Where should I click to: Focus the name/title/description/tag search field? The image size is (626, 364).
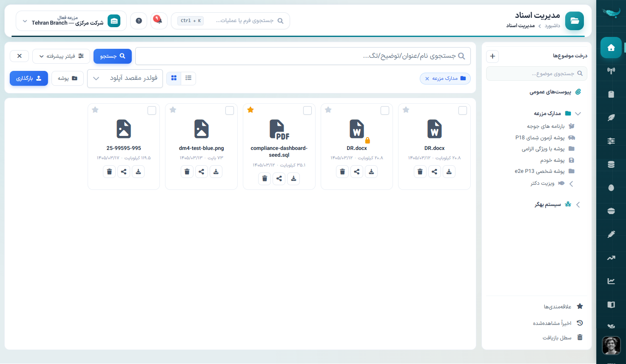(x=303, y=56)
